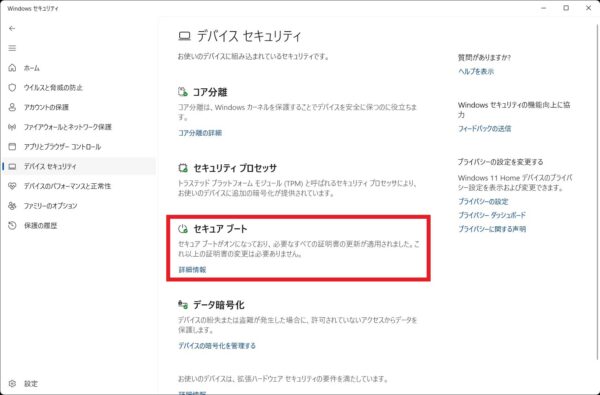This screenshot has height=395, width=600.
Task: Maximize the Windows セキュリティ window
Action: click(566, 8)
